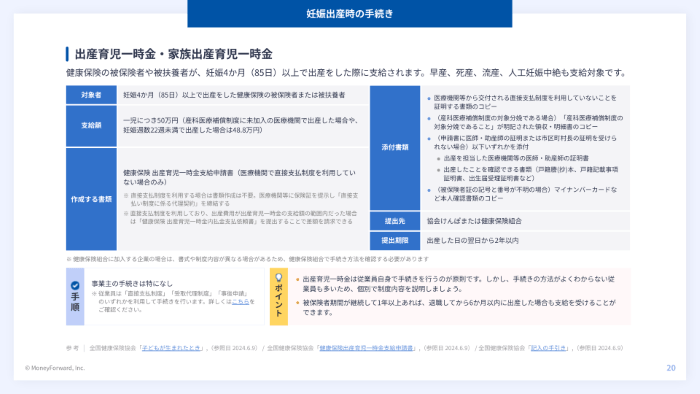Open the こちら link in the 手順 box

(x=240, y=302)
